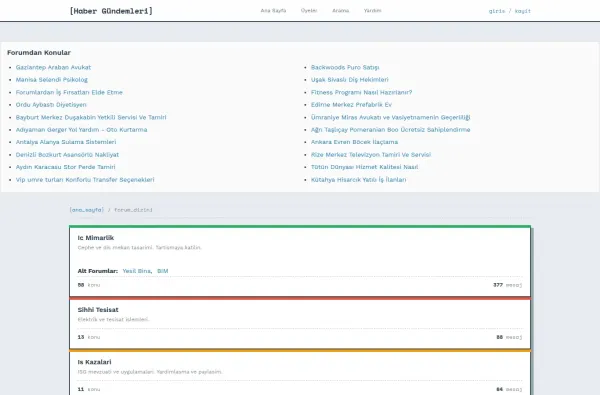600x395 pixels.
Task: Open the Is Kazalari forum
Action: [95, 362]
